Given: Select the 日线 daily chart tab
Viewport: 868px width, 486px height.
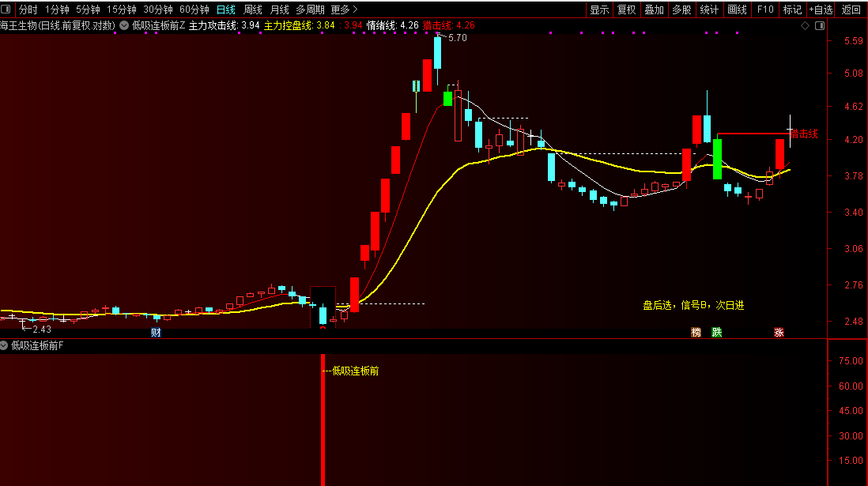Looking at the screenshot, I should tap(226, 9).
